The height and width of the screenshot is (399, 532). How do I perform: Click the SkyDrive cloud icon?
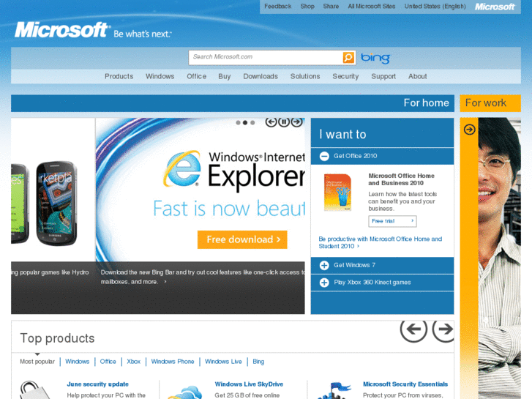click(185, 392)
